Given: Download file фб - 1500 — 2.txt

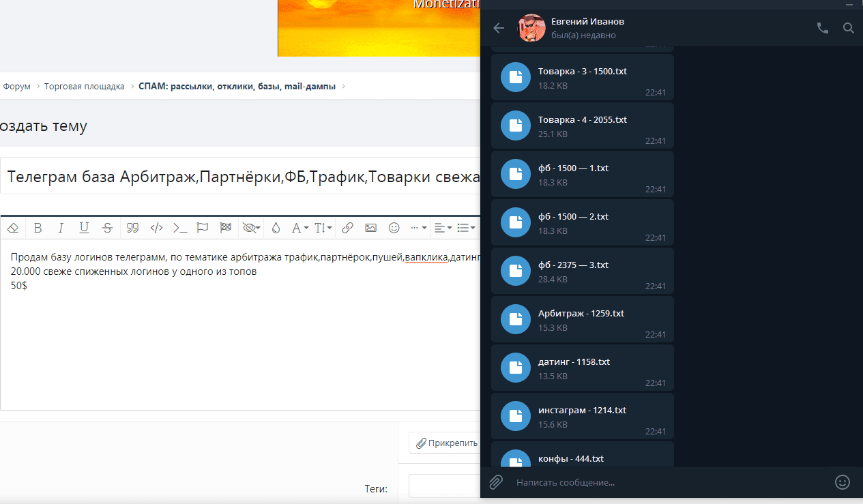Looking at the screenshot, I should [516, 223].
